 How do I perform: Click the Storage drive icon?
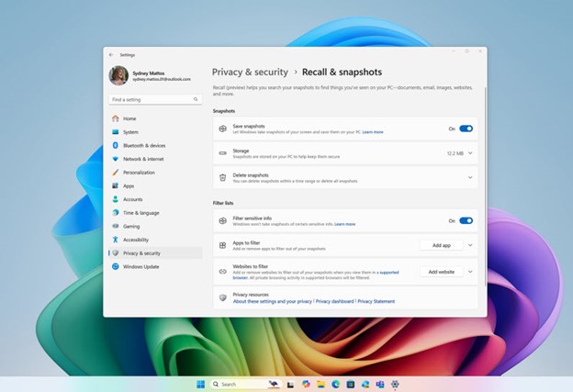pyautogui.click(x=222, y=153)
